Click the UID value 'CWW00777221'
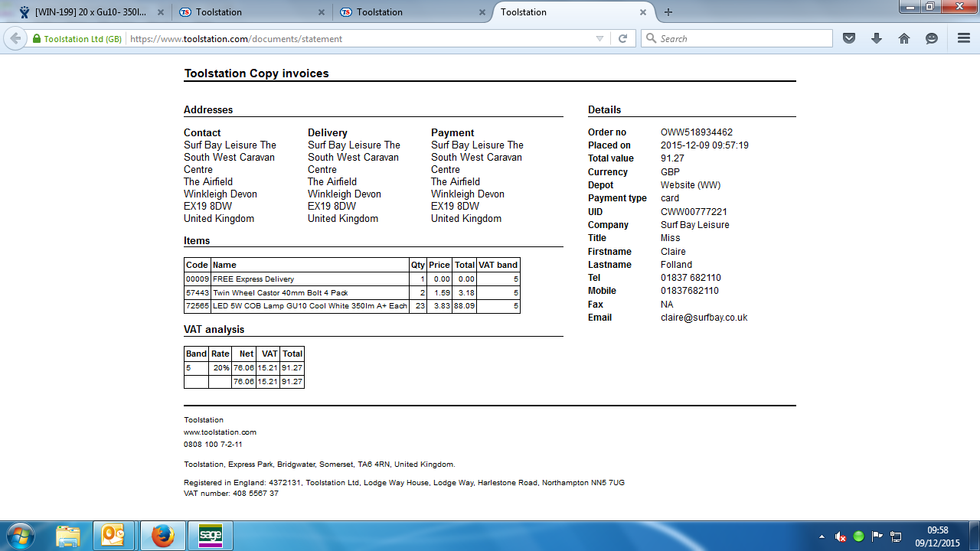Viewport: 980px width, 551px height. [x=694, y=212]
